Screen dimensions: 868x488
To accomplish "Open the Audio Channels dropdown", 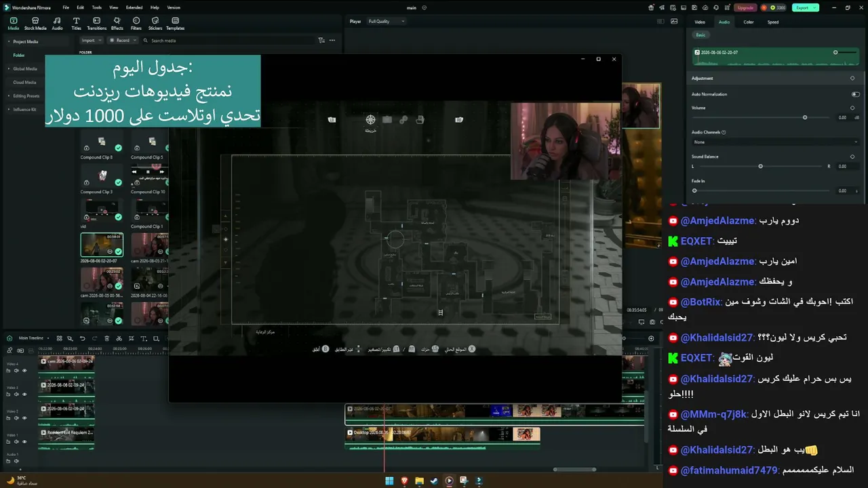I will coord(775,142).
